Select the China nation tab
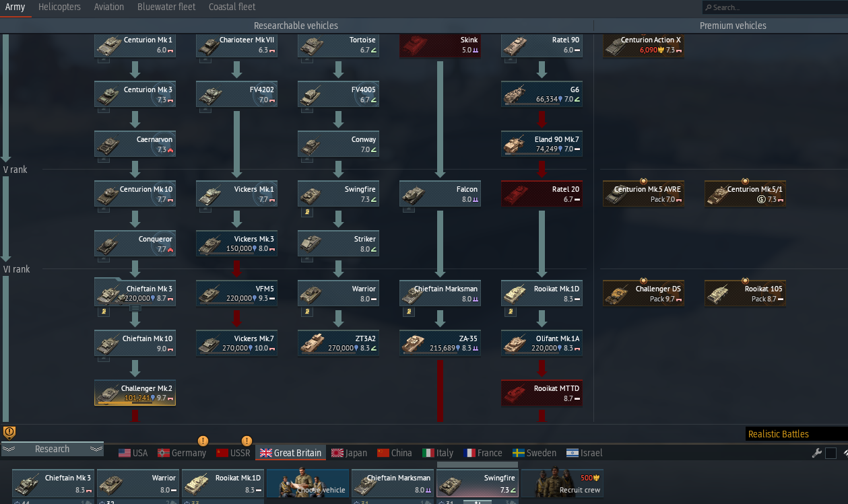This screenshot has width=848, height=504. point(395,453)
